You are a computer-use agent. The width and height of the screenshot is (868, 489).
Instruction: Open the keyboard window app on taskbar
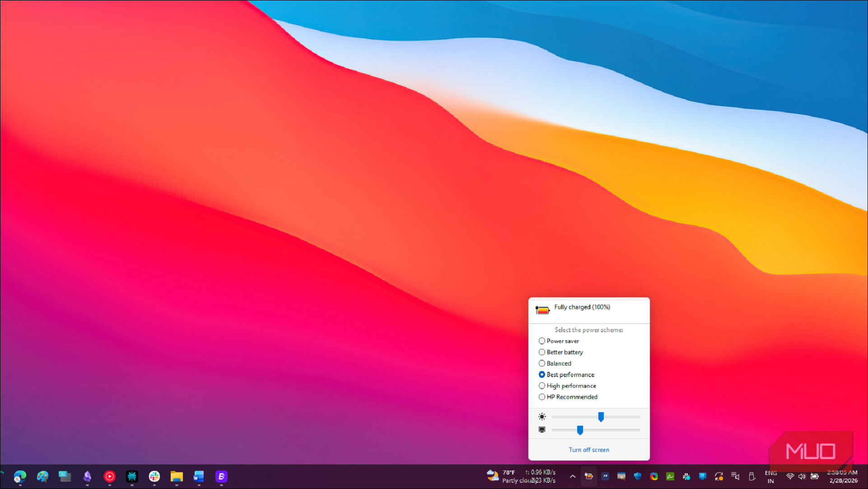[x=65, y=476]
